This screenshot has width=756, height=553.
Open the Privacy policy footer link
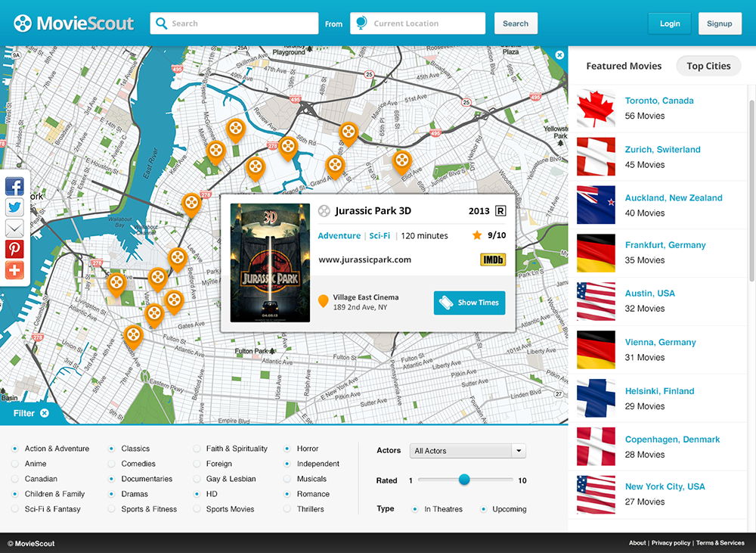[671, 543]
